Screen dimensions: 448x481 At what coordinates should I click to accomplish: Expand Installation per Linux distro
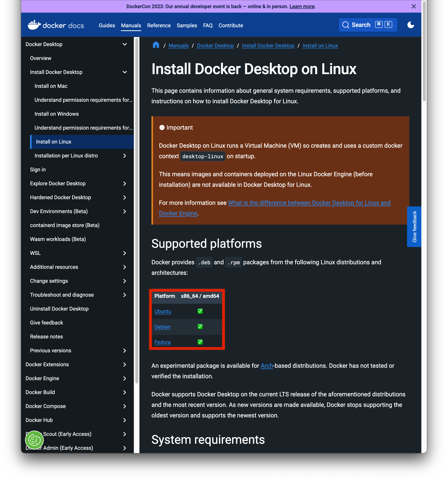pos(125,156)
